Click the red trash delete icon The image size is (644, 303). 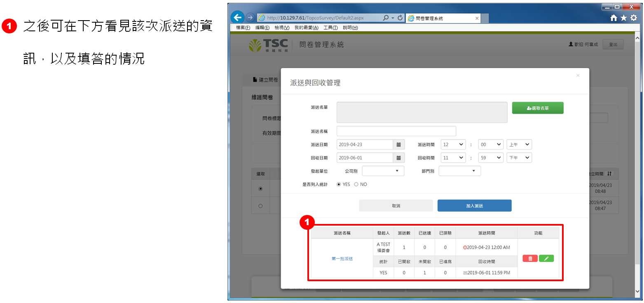pos(530,259)
